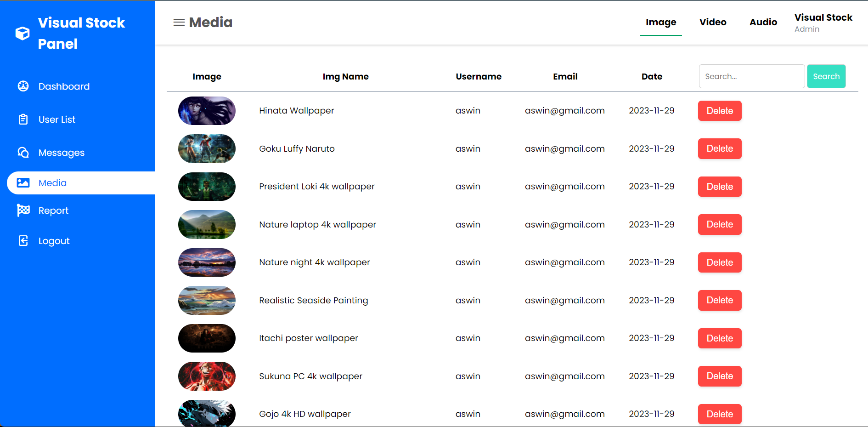Image resolution: width=868 pixels, height=427 pixels.
Task: Select the Image tab
Action: (x=660, y=22)
